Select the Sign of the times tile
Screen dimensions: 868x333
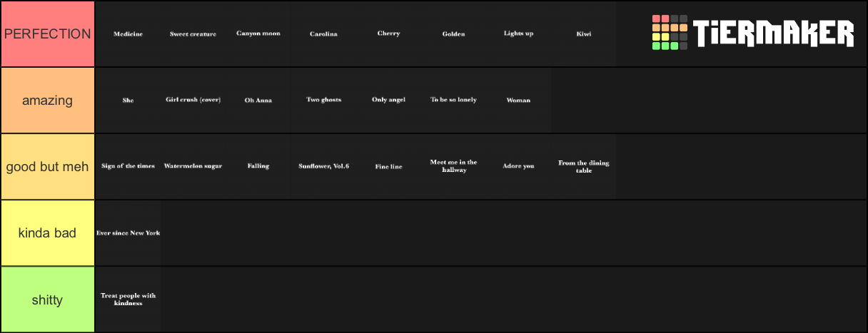(x=128, y=166)
